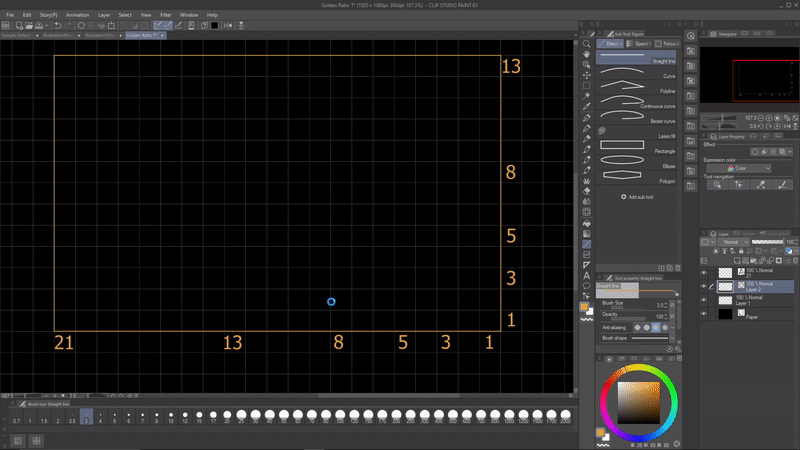Image resolution: width=800 pixels, height=450 pixels.
Task: Click the Open file folder icon
Action: [x=29, y=26]
